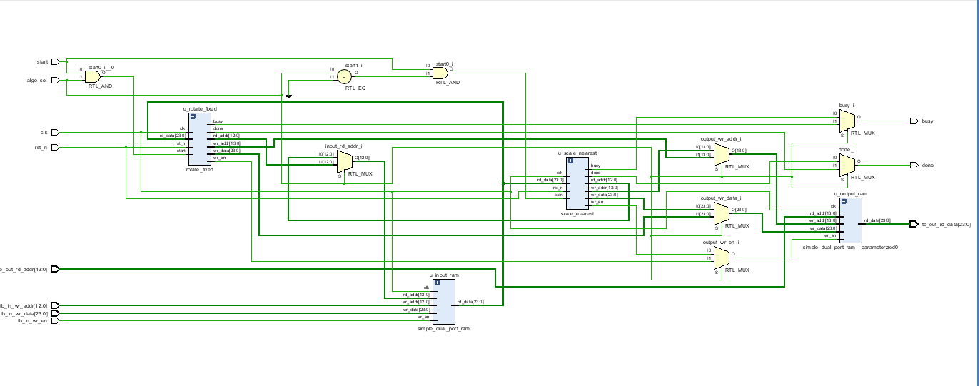Image resolution: width=980 pixels, height=386 pixels.
Task: Click the simple_dual_port_ram label under u_input_ram
Action: (x=443, y=329)
